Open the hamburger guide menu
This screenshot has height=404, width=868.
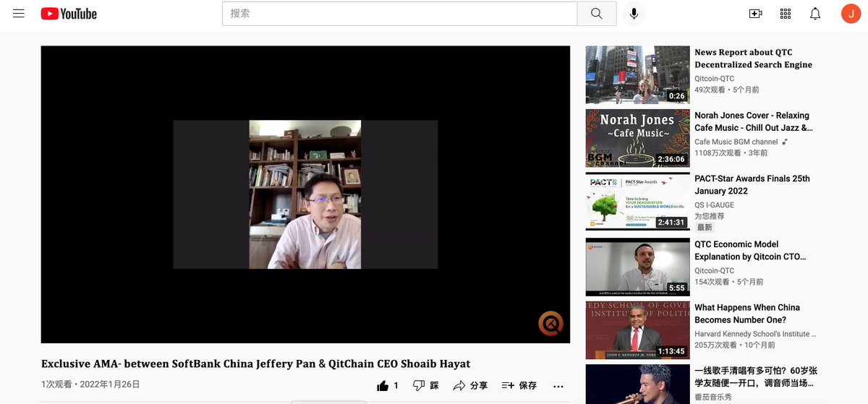click(19, 14)
